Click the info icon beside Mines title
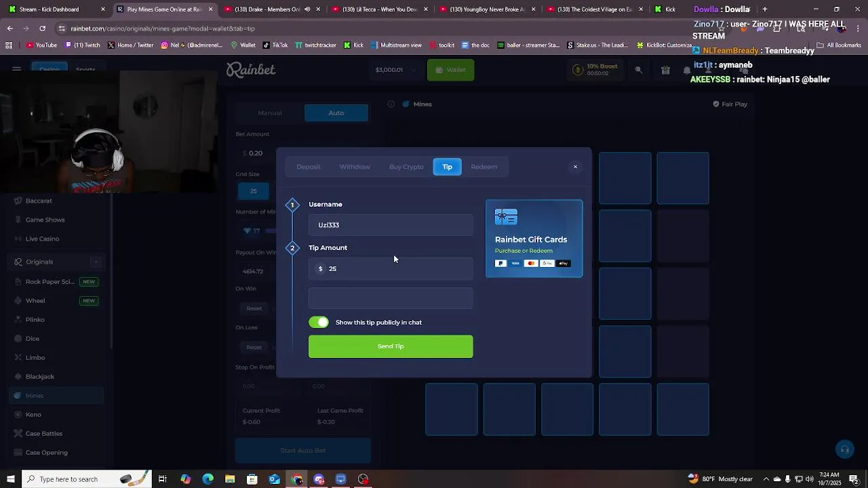Image resolution: width=868 pixels, height=488 pixels. tap(391, 104)
